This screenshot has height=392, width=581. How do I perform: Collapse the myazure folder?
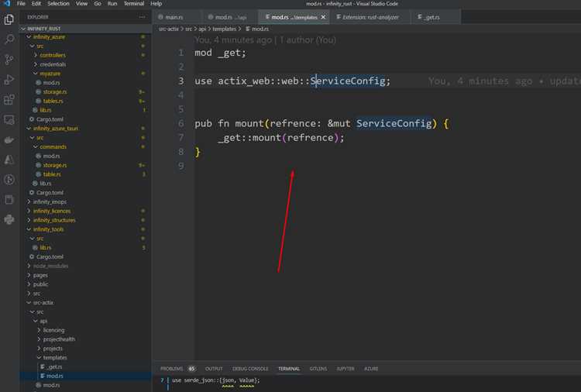click(x=36, y=74)
